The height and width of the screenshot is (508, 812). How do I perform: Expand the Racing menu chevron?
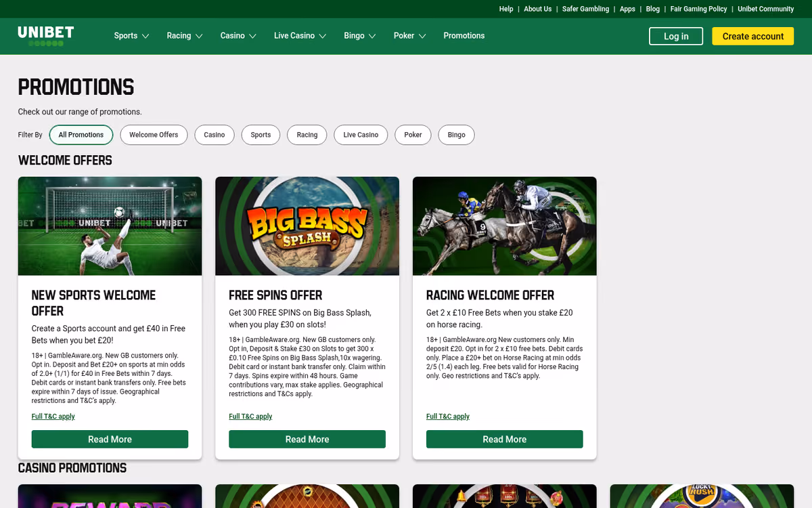pos(199,36)
